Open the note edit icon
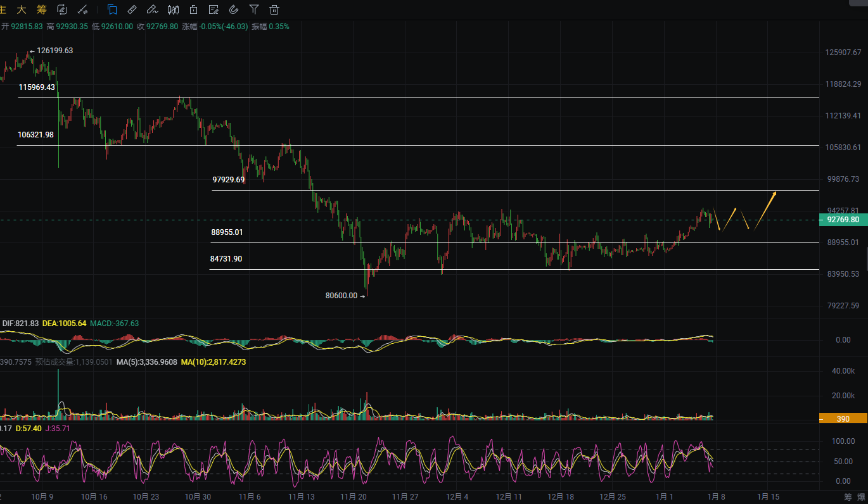 (214, 9)
